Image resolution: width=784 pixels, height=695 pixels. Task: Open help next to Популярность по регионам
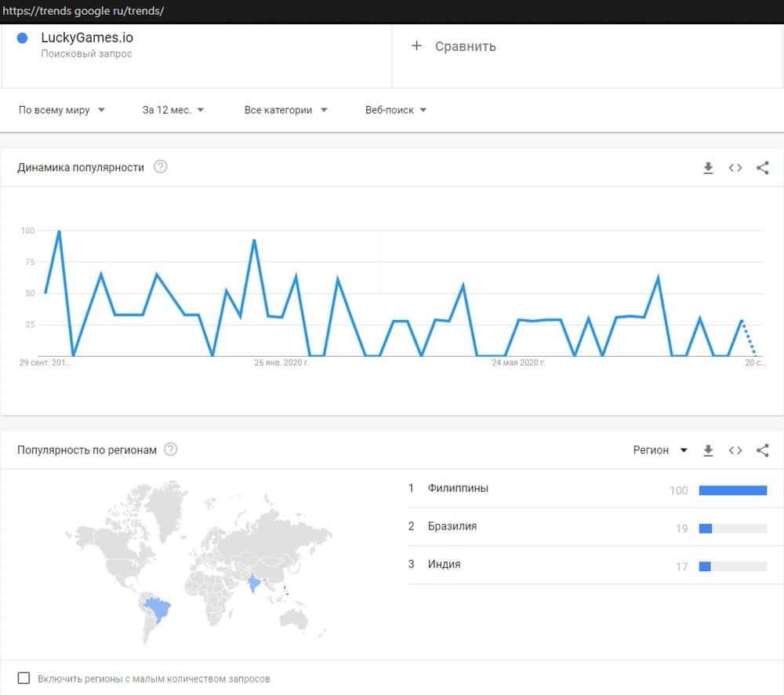click(x=170, y=449)
